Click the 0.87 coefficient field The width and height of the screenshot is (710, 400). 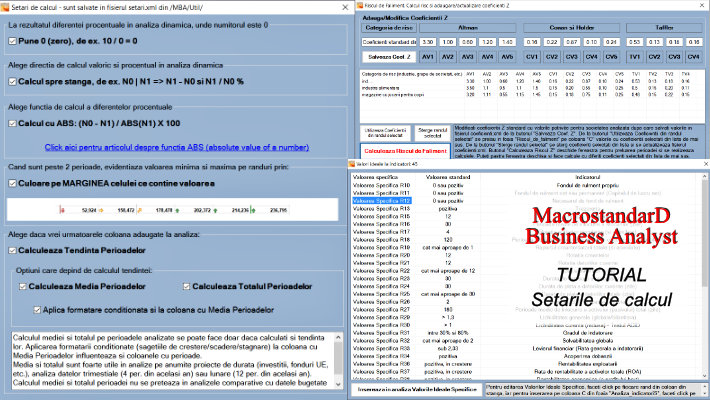click(571, 42)
